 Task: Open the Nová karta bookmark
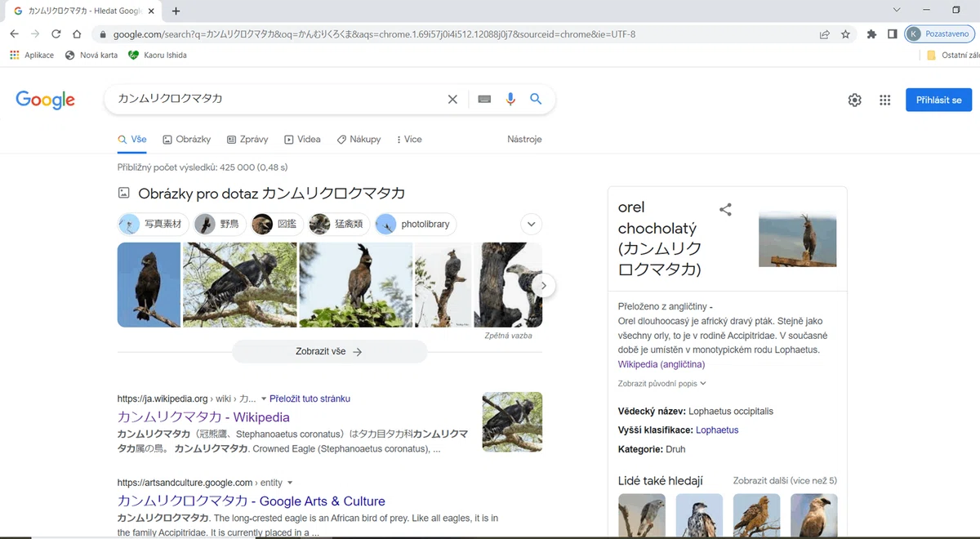click(x=91, y=55)
